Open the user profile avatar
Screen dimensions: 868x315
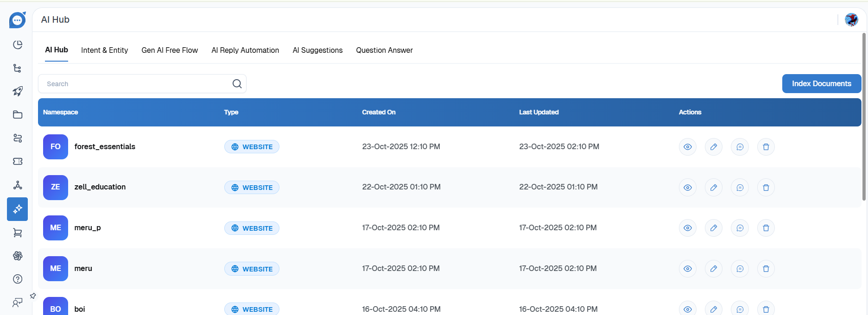pyautogui.click(x=851, y=19)
